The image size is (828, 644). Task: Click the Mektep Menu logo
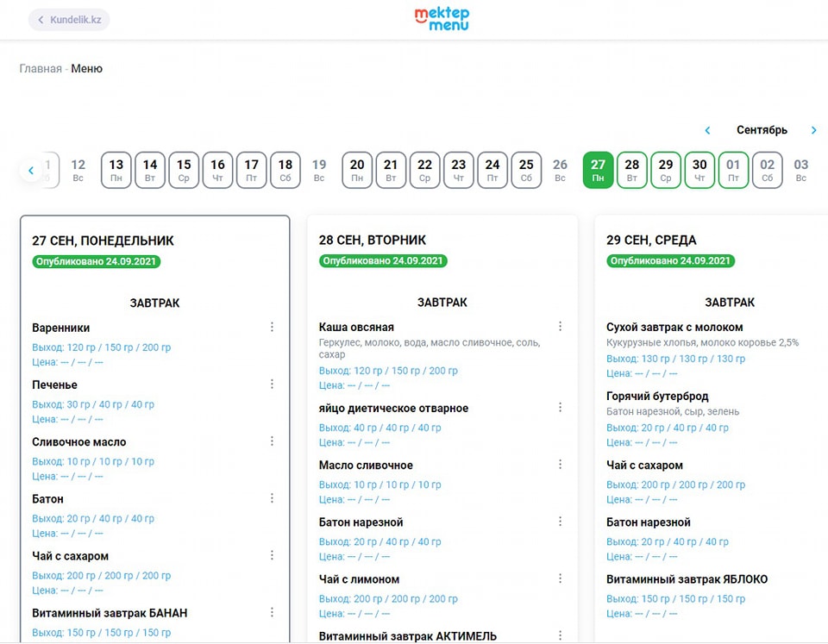pyautogui.click(x=442, y=19)
